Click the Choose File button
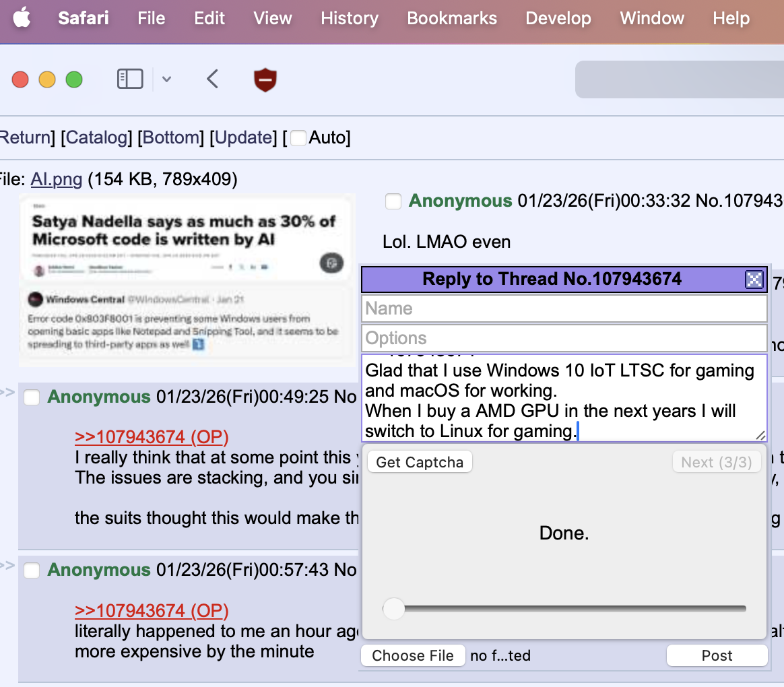This screenshot has height=687, width=784. click(413, 655)
